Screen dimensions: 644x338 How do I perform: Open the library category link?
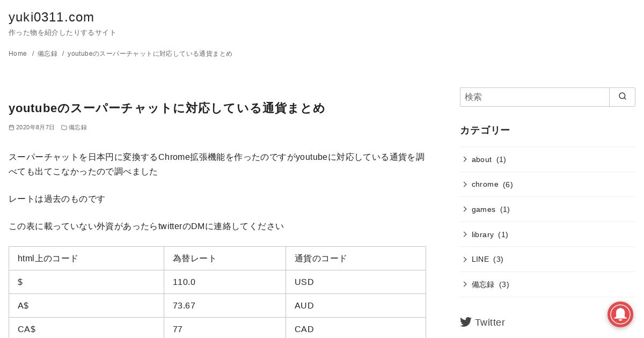[482, 234]
